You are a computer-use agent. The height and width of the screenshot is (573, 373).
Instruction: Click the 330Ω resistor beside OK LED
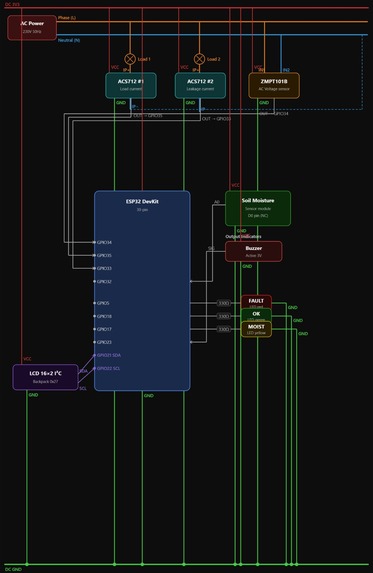coord(224,316)
